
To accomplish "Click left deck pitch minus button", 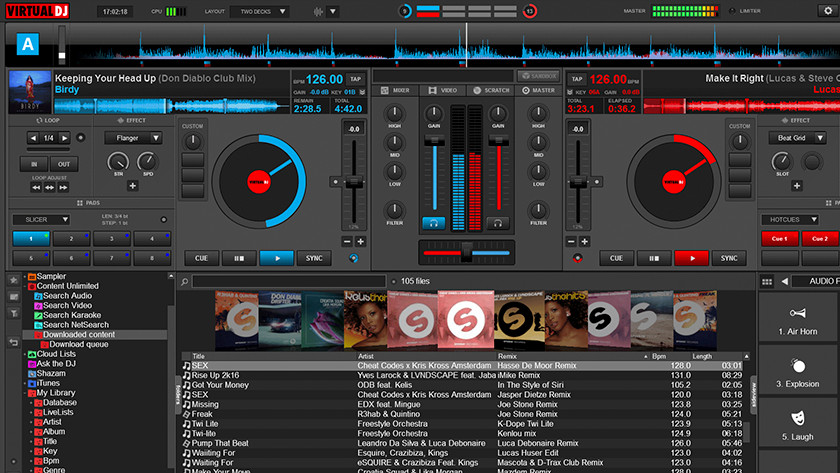I will (347, 242).
